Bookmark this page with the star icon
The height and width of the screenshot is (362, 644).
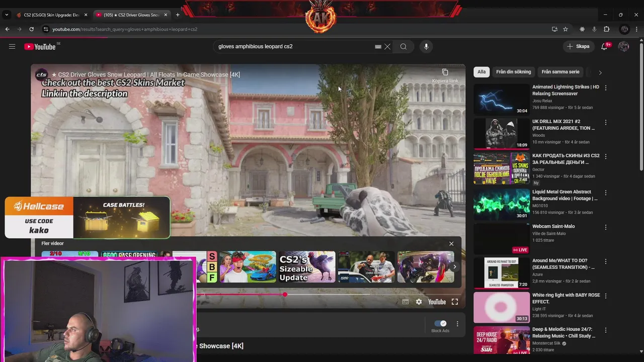click(x=566, y=29)
